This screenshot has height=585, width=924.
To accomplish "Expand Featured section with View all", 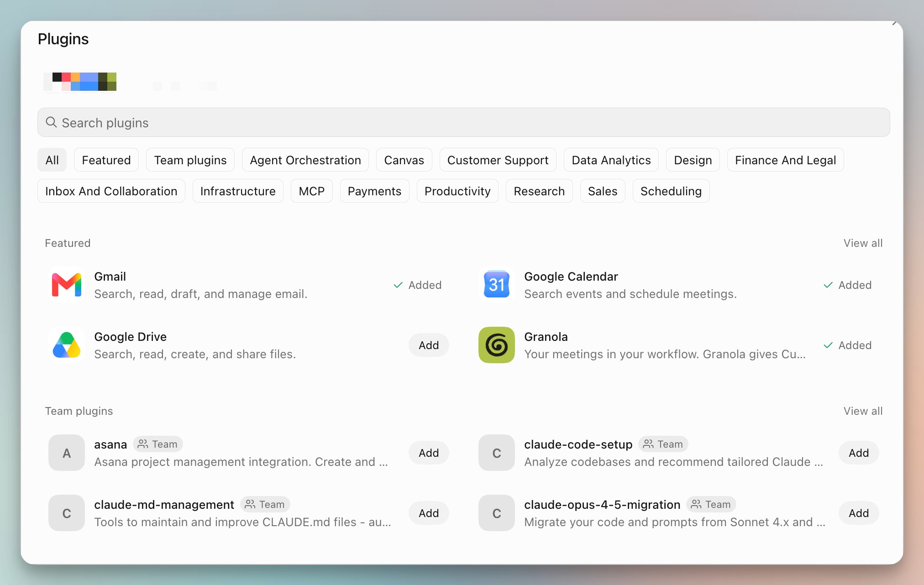I will tap(863, 243).
